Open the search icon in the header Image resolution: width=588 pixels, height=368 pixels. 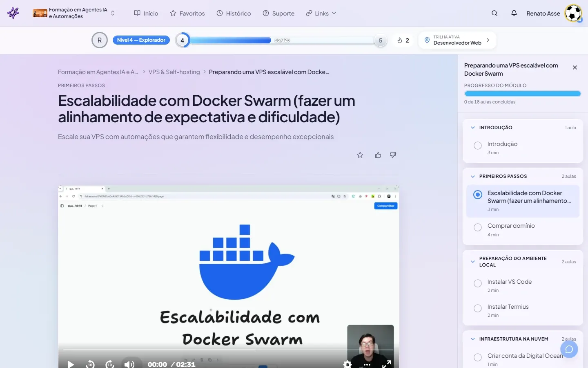pos(494,13)
